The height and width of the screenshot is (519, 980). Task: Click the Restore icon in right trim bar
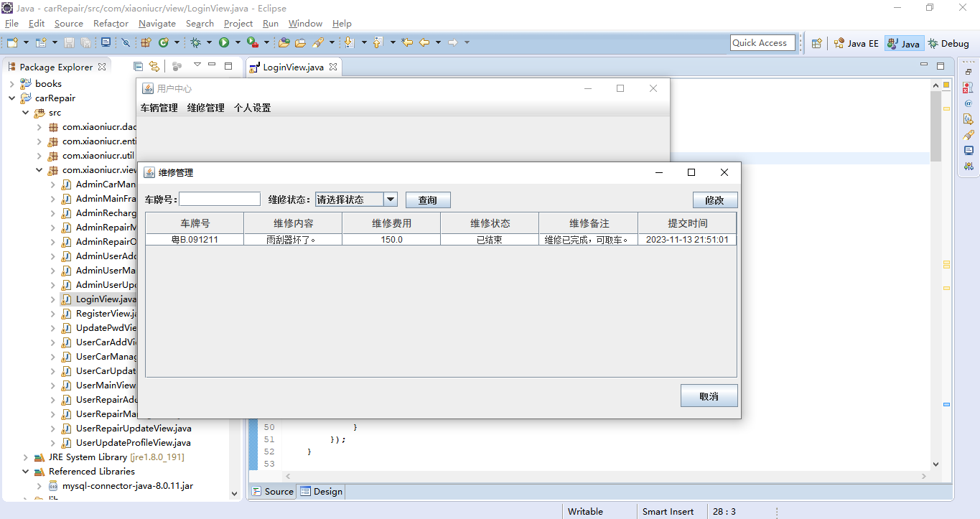[x=969, y=72]
